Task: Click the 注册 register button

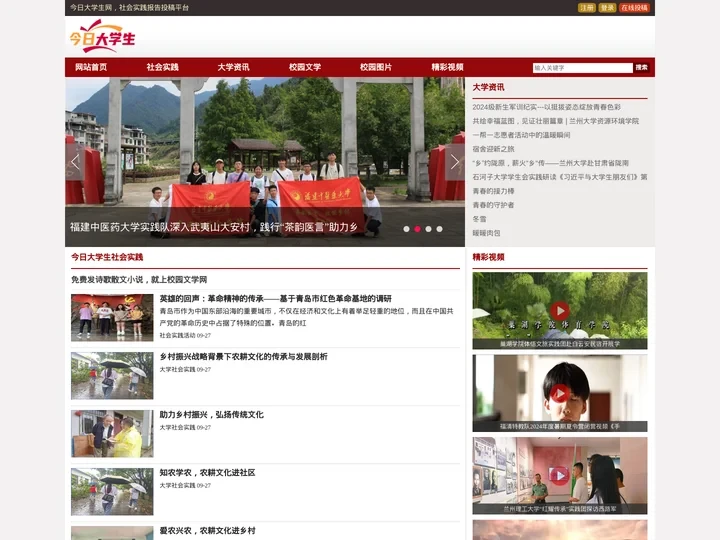Action: 586,8
